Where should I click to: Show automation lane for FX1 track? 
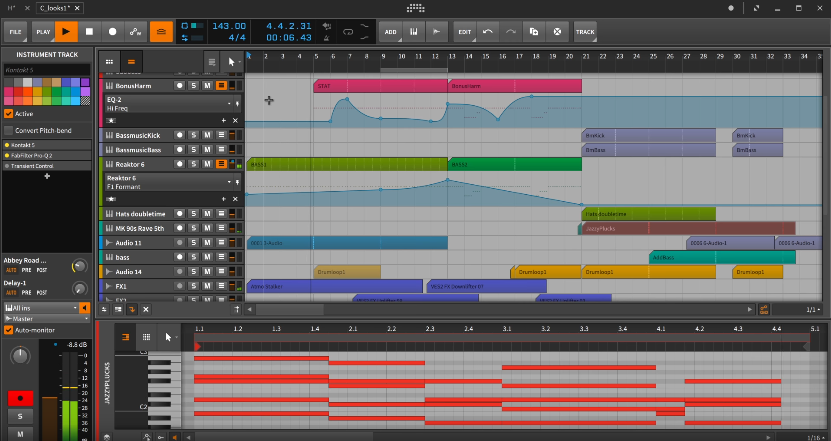point(222,286)
